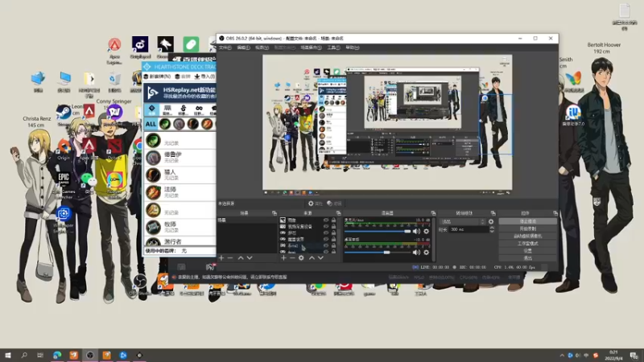Open the Edit menu in OBS
Viewport: 644px width, 362px height.
point(243,47)
